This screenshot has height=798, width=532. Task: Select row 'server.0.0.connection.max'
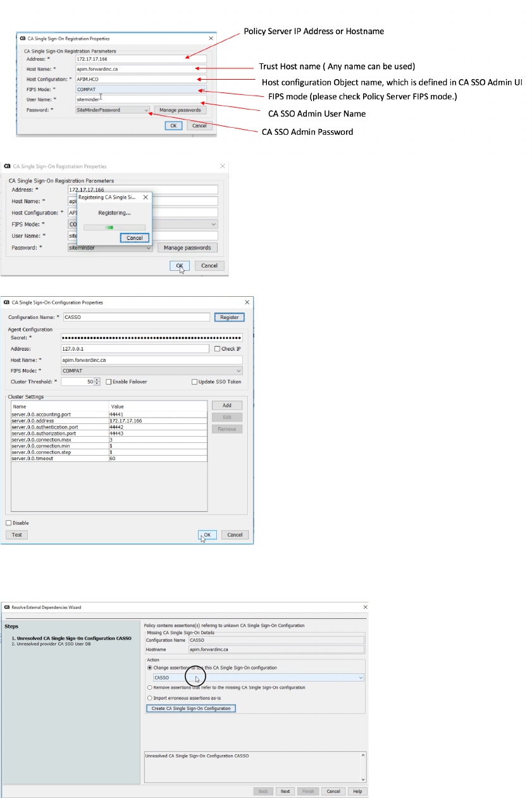tap(109, 439)
